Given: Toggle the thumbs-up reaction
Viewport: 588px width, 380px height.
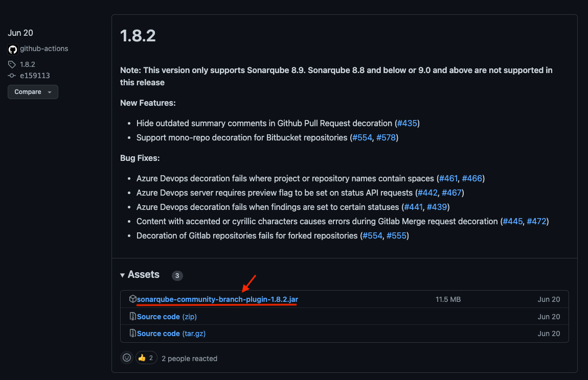Looking at the screenshot, I should pos(145,357).
